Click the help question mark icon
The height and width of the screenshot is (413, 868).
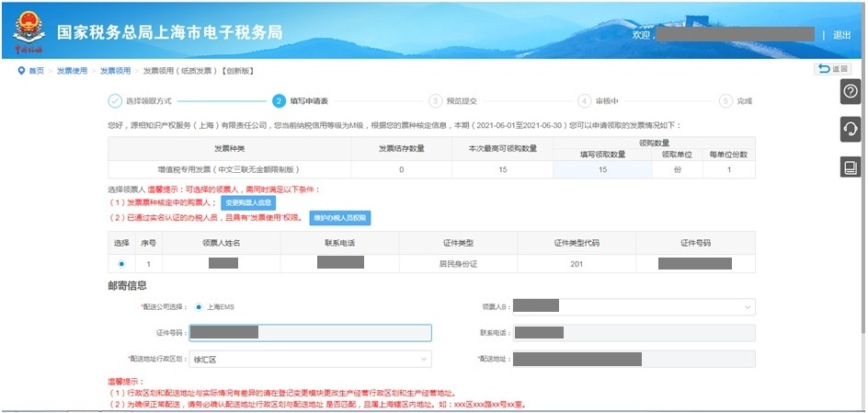[x=851, y=92]
